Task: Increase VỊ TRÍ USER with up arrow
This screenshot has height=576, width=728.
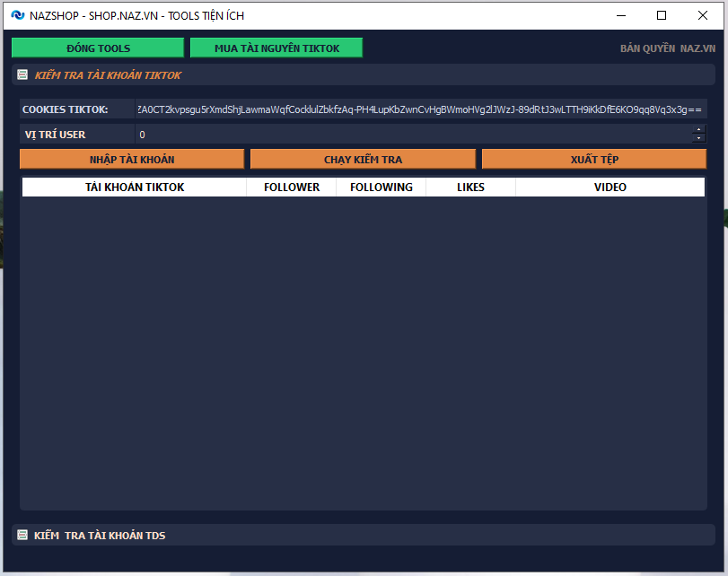Action: click(698, 129)
